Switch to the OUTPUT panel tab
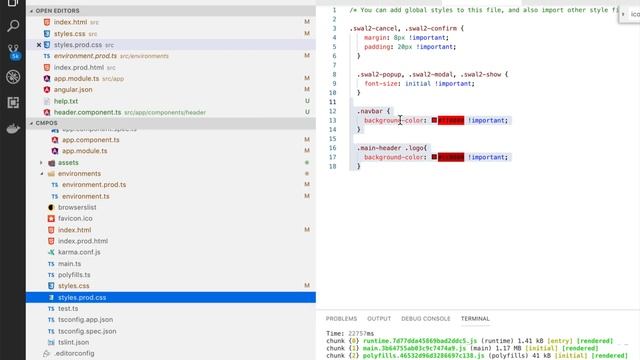This screenshot has height=360, width=640. [379, 318]
